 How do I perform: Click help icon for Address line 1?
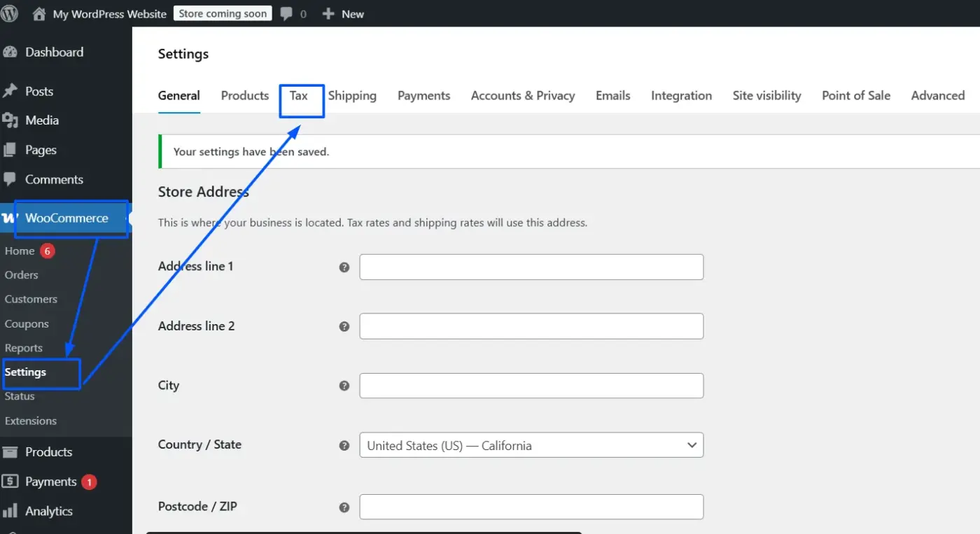[344, 267]
